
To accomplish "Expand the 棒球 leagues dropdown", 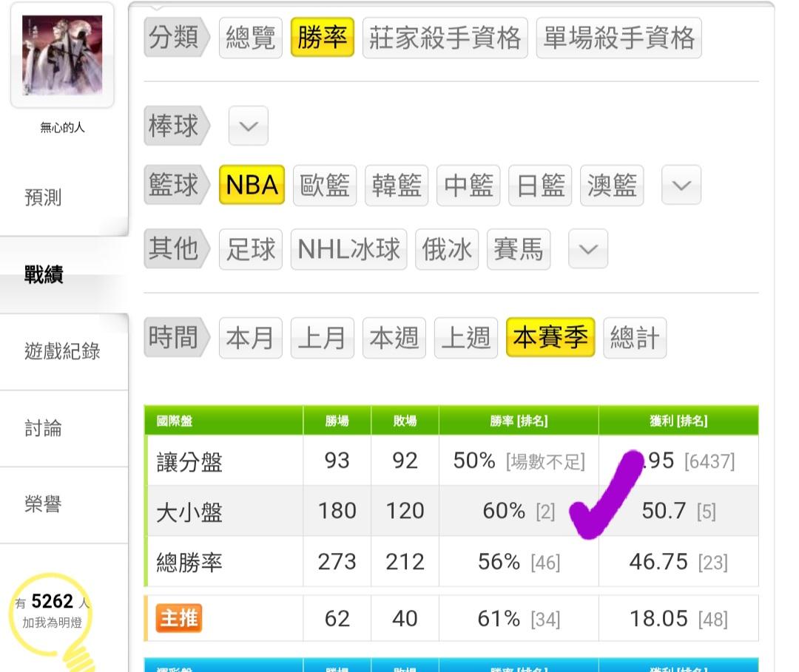I will [x=248, y=126].
